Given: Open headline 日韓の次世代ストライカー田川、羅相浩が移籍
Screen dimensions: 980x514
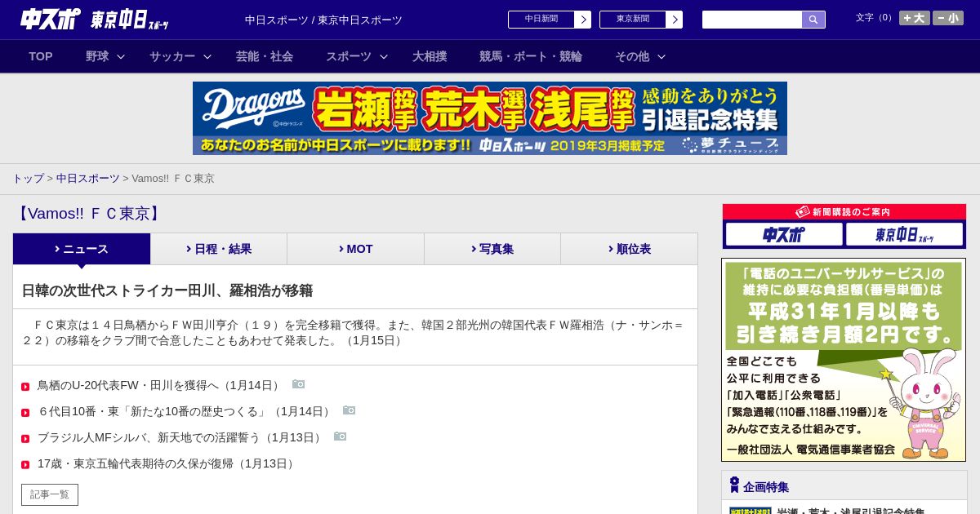Looking at the screenshot, I should coord(167,290).
